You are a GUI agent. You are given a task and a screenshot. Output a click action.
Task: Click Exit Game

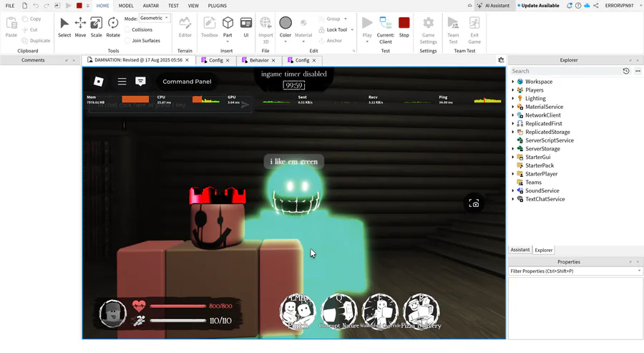(474, 30)
